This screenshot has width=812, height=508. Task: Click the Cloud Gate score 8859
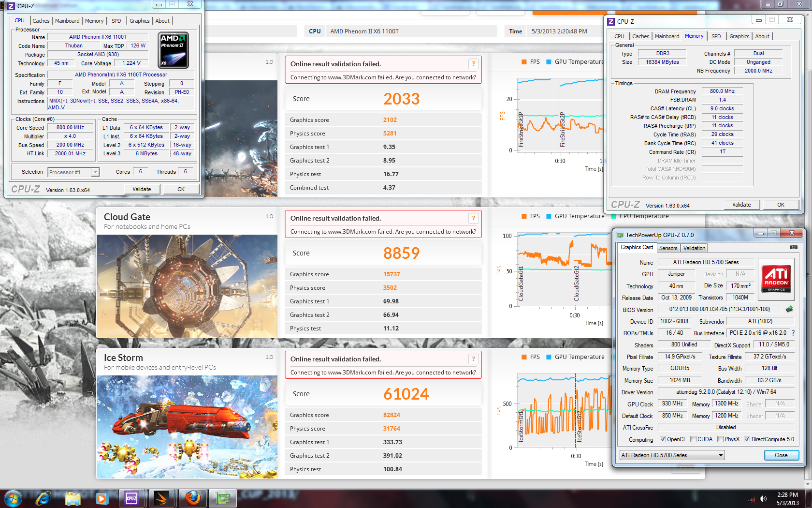coord(401,253)
